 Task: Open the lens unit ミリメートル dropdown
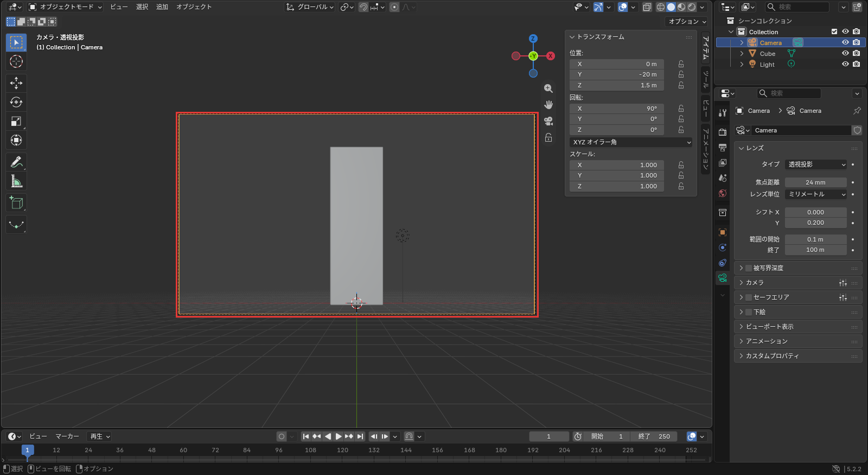click(x=816, y=194)
